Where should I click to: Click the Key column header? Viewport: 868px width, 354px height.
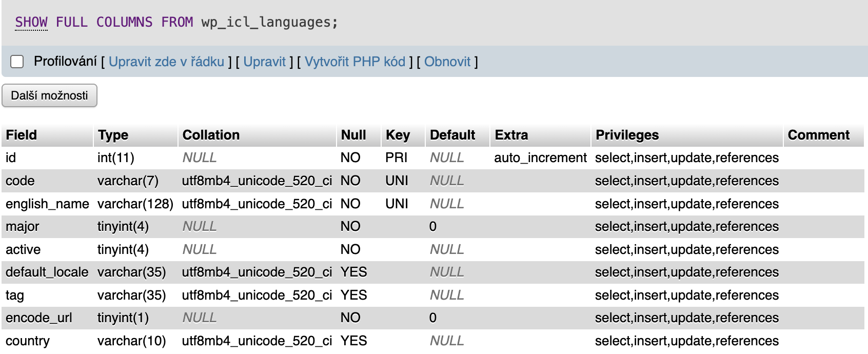[x=398, y=135]
